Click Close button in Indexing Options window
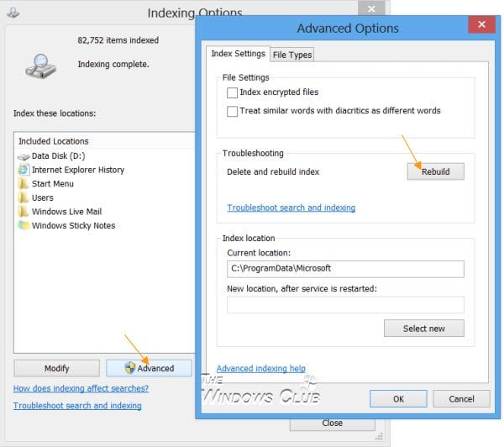This screenshot has height=447, width=504. (x=333, y=423)
